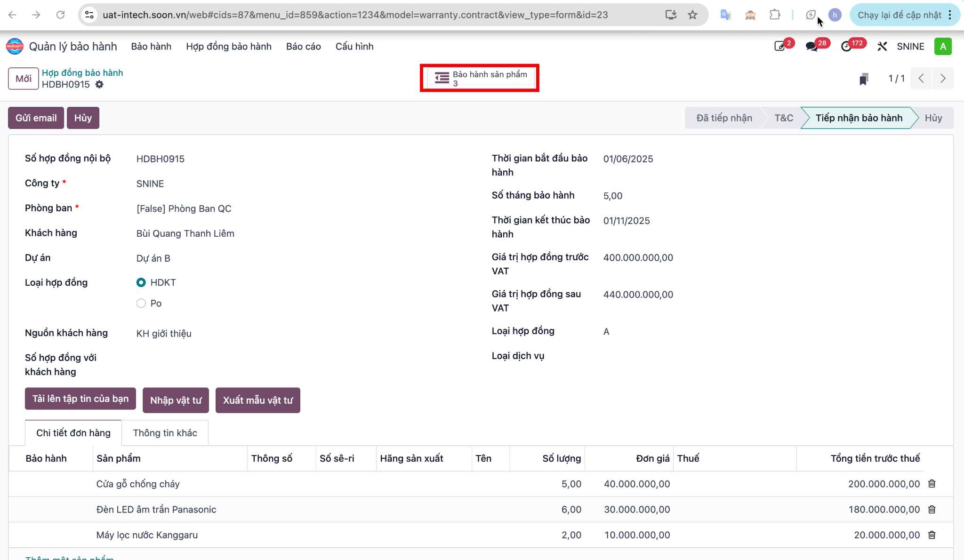Set status to Đã tiếp nhận
This screenshot has height=560, width=964.
pyautogui.click(x=724, y=118)
